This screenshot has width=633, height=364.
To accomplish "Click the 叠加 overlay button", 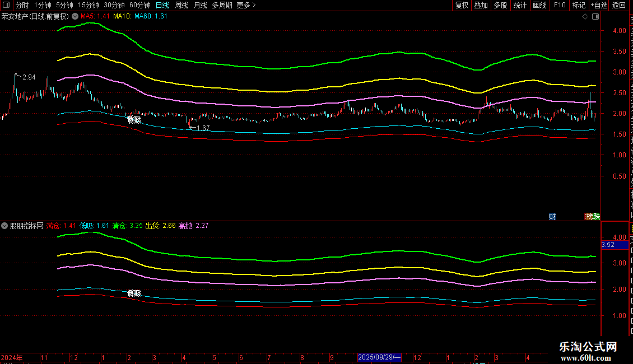I will coord(481,5).
